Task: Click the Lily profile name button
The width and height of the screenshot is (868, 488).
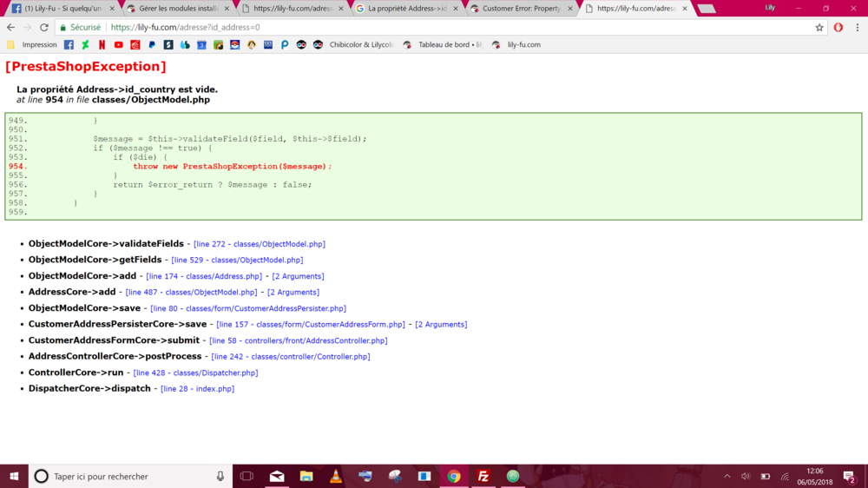Action: (770, 8)
